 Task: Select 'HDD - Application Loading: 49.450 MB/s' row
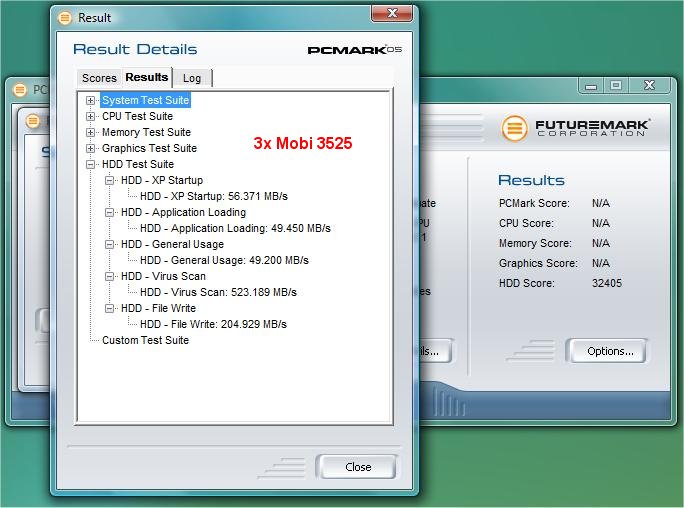[x=235, y=228]
